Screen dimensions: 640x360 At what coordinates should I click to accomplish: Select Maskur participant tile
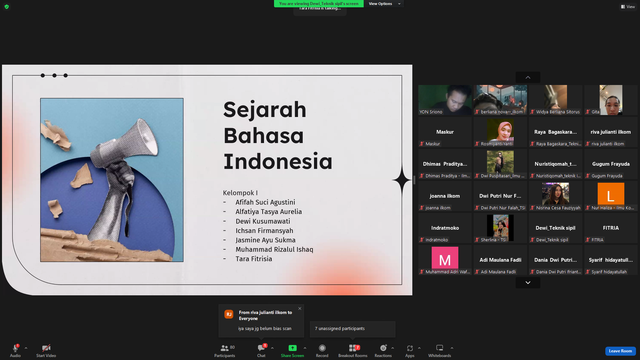point(445,132)
